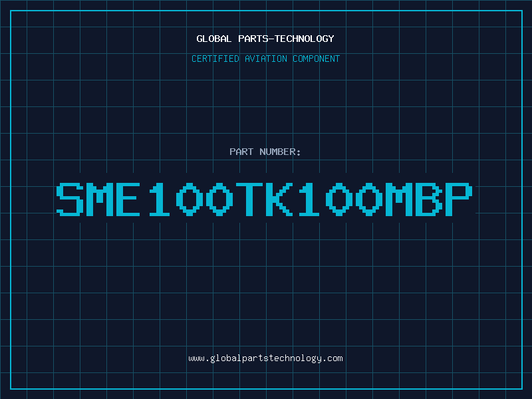
Task: Select the word AVIATION in the subtitle
Action: click(266, 59)
